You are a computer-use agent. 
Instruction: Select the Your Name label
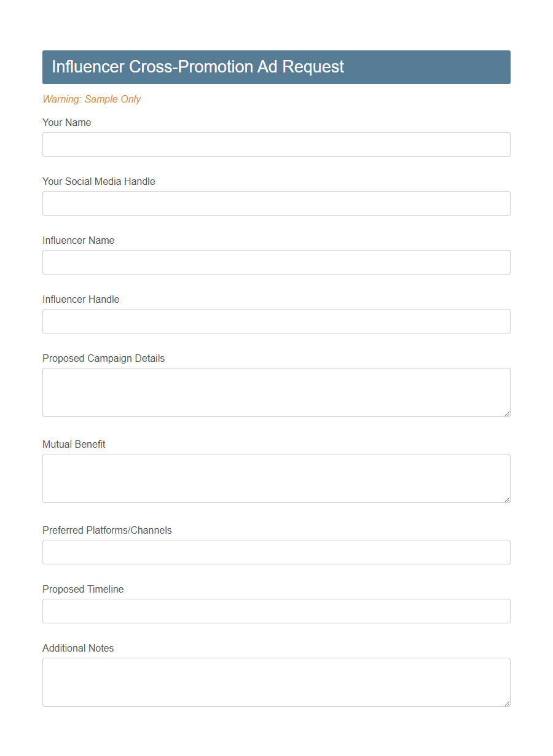(66, 122)
